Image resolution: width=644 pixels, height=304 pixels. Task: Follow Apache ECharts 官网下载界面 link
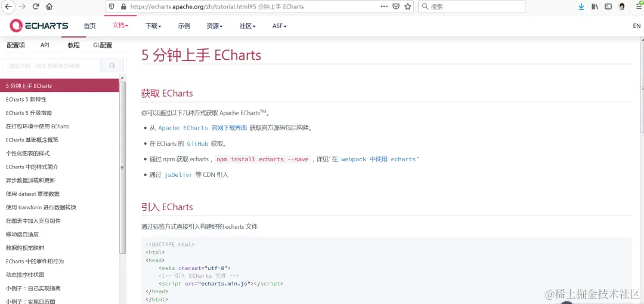(203, 128)
